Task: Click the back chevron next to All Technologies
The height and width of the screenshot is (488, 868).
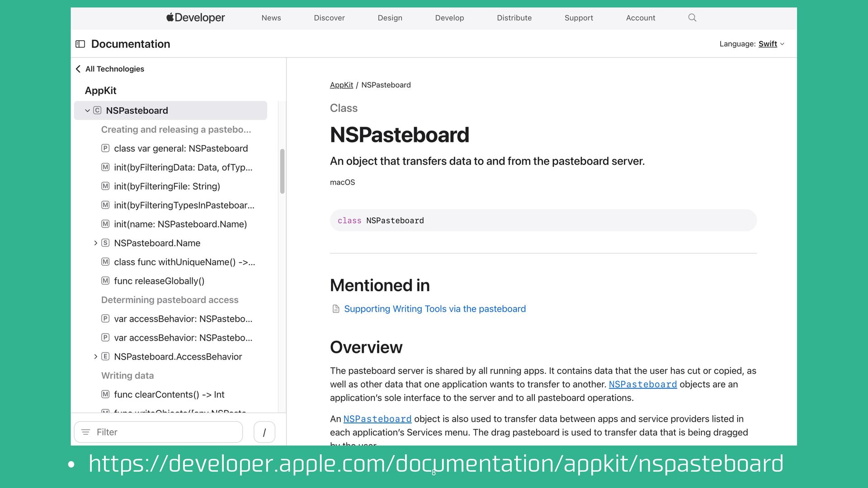Action: pos(78,69)
